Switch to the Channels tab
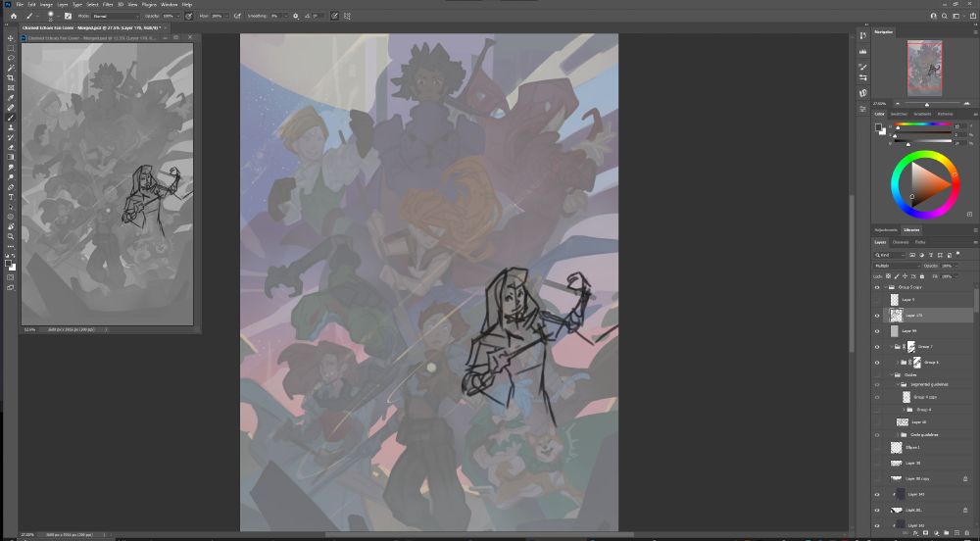The width and height of the screenshot is (980, 541). coord(901,242)
